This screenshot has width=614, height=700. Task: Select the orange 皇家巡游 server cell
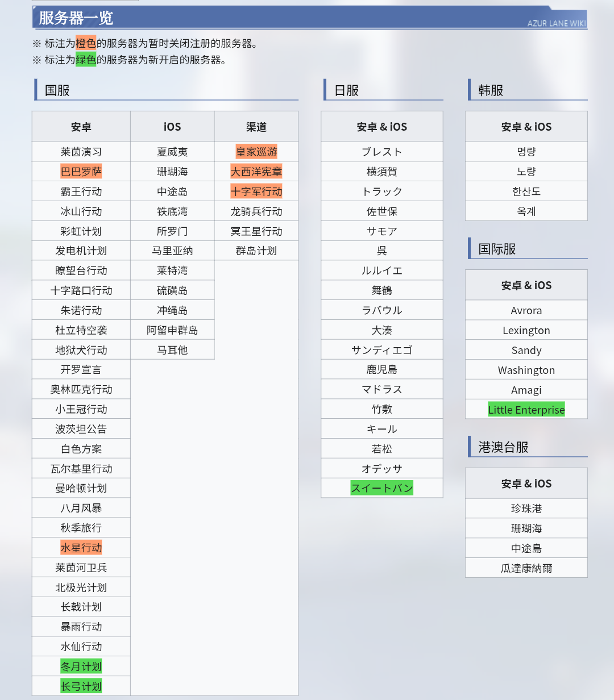pyautogui.click(x=256, y=152)
